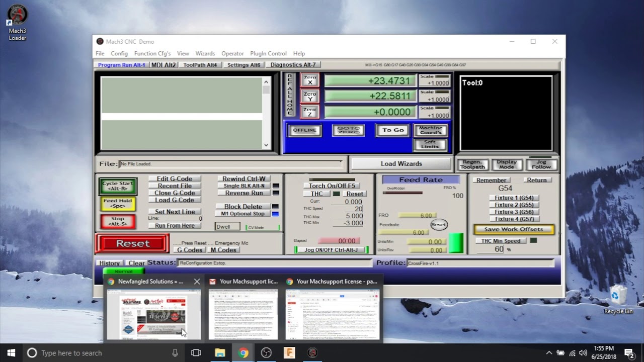Click the large red Reset button
This screenshot has width=644, height=362.
click(133, 243)
